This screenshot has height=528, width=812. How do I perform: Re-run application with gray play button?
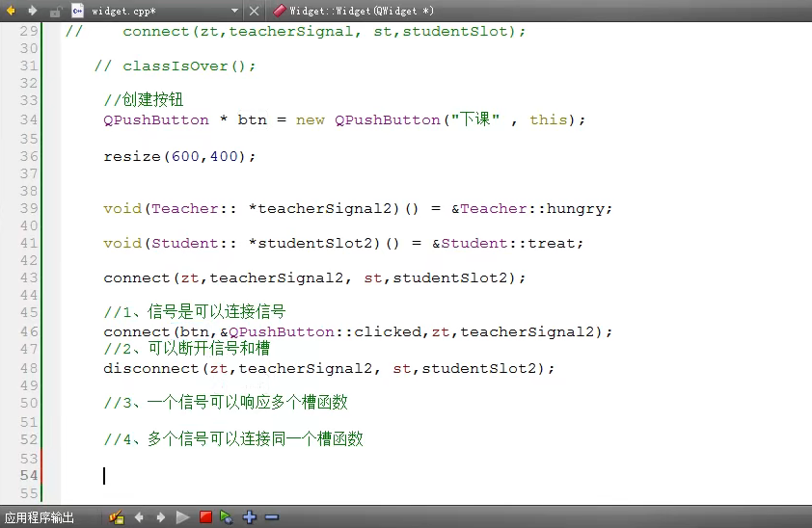point(182,517)
